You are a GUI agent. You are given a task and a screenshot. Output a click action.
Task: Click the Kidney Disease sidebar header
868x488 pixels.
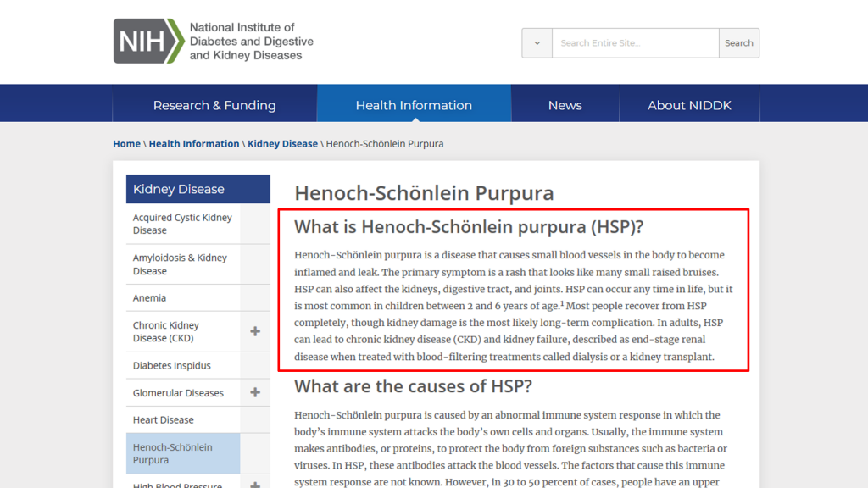pos(179,189)
